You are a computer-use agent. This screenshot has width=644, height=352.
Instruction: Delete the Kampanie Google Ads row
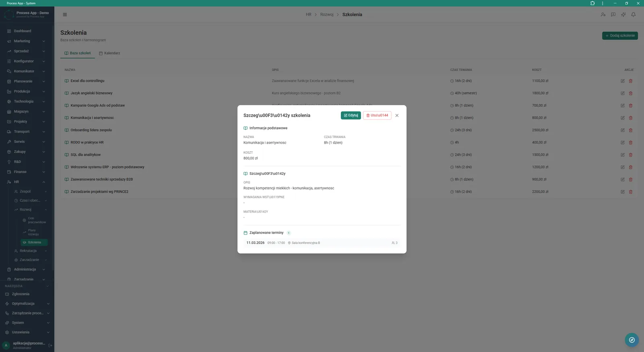[x=631, y=105]
